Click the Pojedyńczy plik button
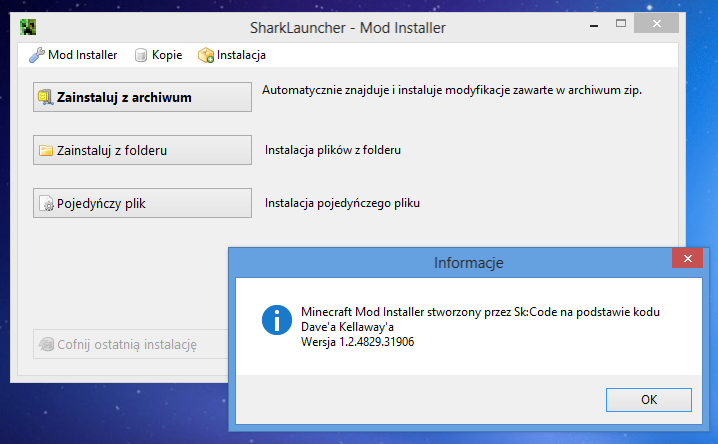 [x=142, y=203]
